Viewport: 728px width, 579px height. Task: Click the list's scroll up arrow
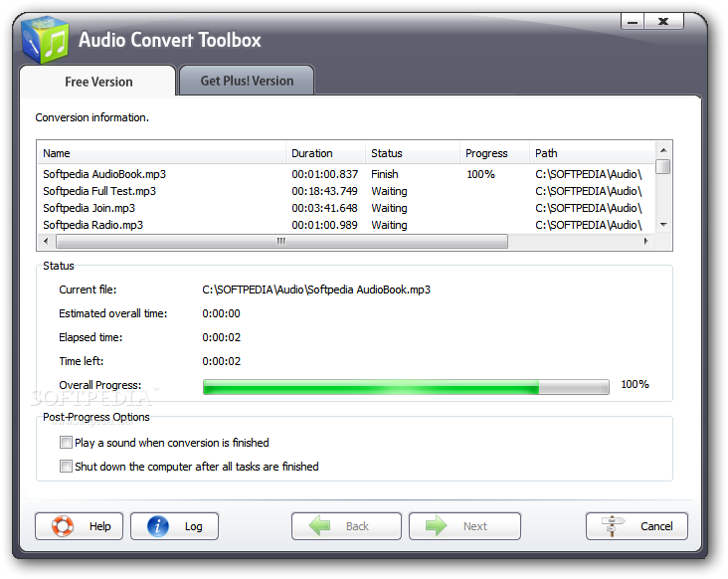(663, 150)
